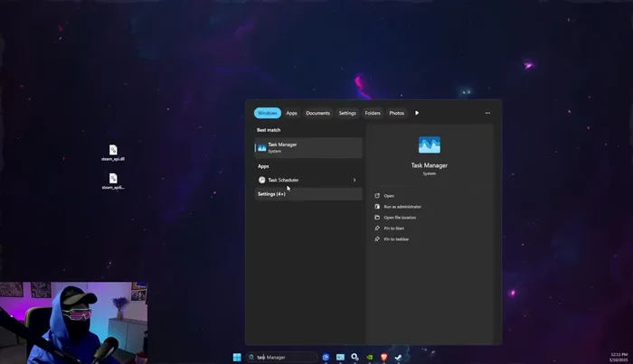633x364 pixels.
Task: Open the three-dot options menu
Action: click(x=487, y=113)
